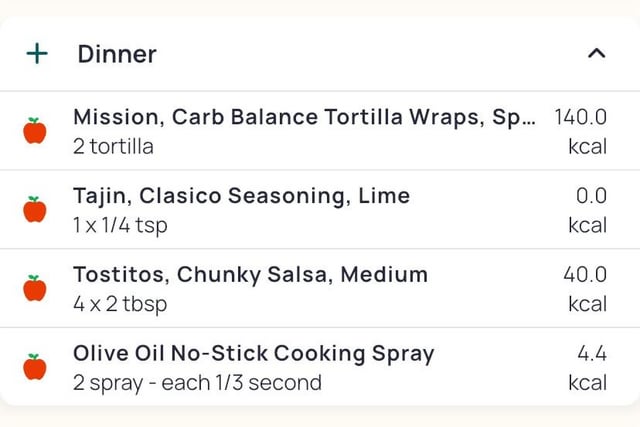The image size is (640, 427).
Task: Tap the 0.0 kcal value for Tajin
Action: pyautogui.click(x=591, y=196)
